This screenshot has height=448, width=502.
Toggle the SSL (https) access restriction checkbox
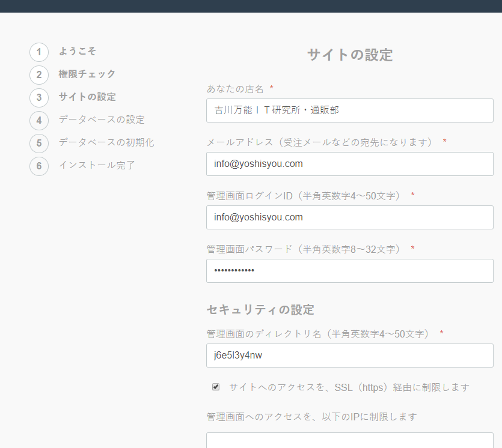tap(216, 387)
